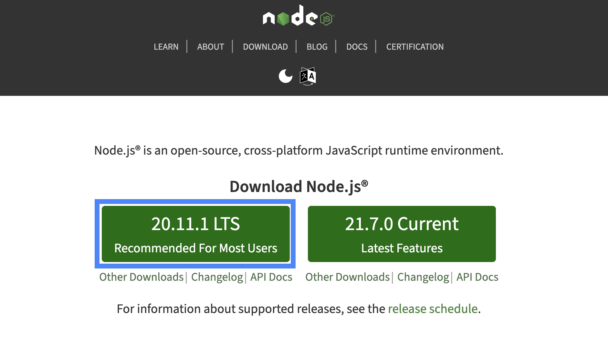The width and height of the screenshot is (608, 364).
Task: Open the LEARN menu item
Action: (x=166, y=47)
